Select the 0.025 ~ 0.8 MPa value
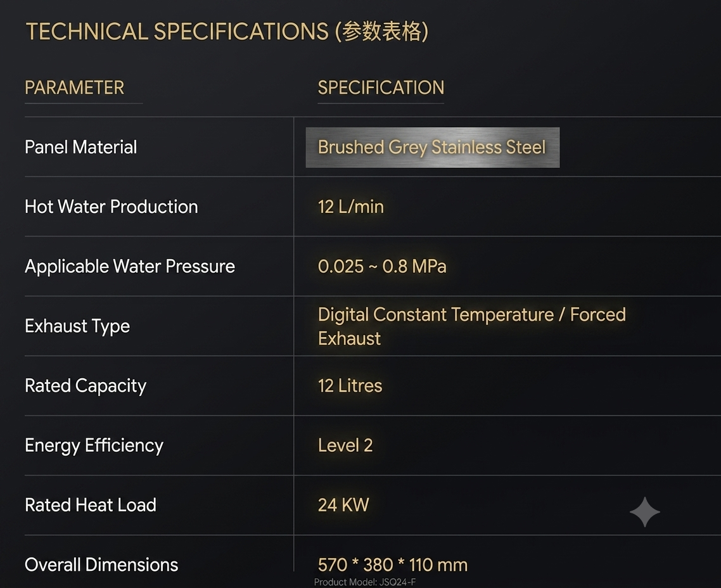721x588 pixels. pos(382,266)
